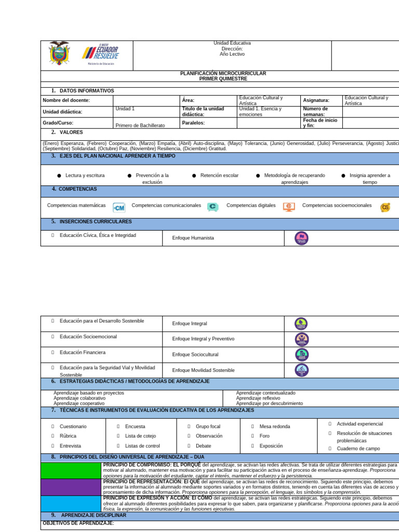Check the Cuaderno de campo box
The width and height of the screenshot is (399, 532).
click(330, 448)
